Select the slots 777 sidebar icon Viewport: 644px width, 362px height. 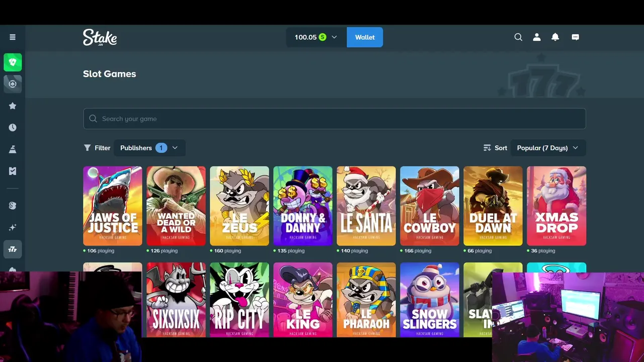[13, 249]
